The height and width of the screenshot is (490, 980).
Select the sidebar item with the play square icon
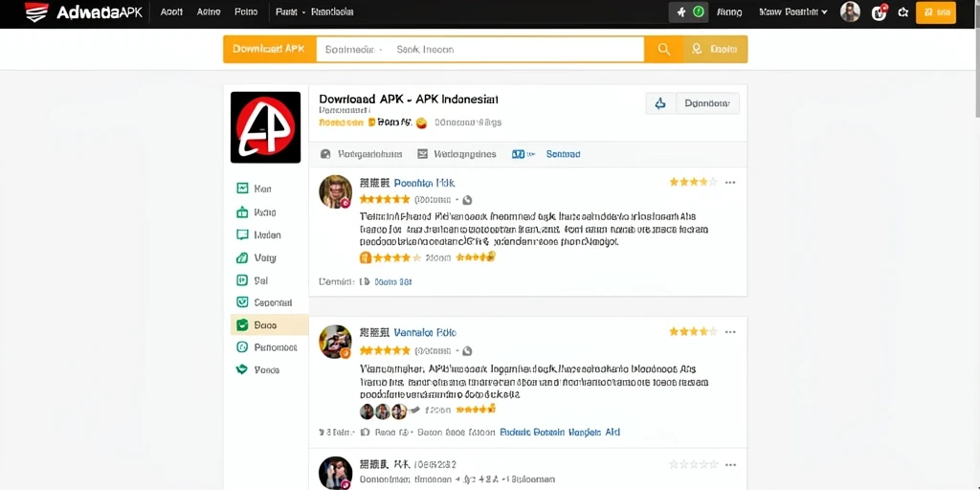point(253,280)
